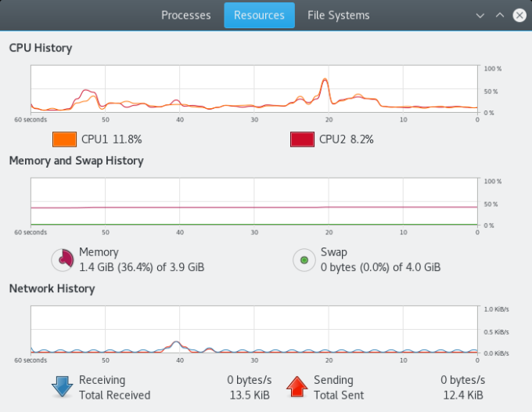
Task: Switch to File Systems tab
Action: click(x=338, y=15)
